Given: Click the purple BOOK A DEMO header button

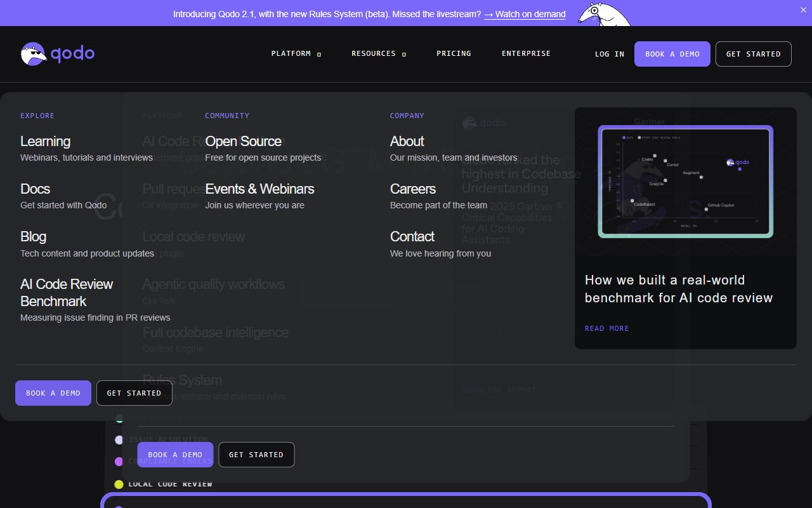Looking at the screenshot, I should tap(672, 54).
